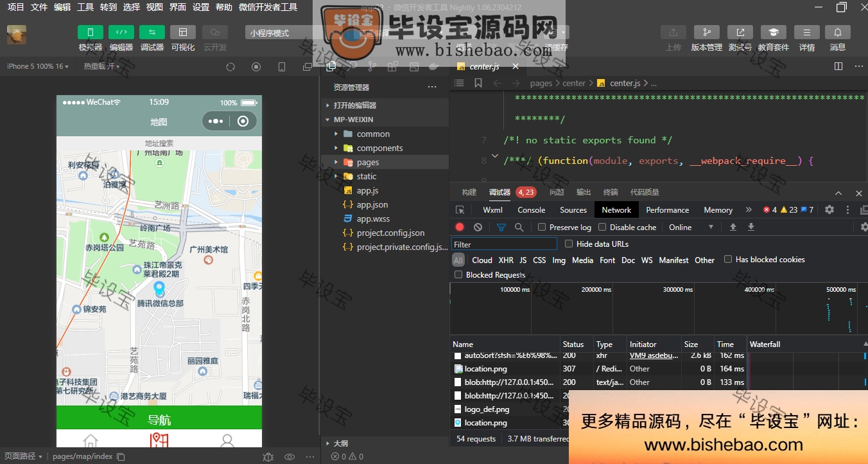868x464 pixels.
Task: Open the mini program mode (小程序模式) dropdown
Action: tap(280, 33)
